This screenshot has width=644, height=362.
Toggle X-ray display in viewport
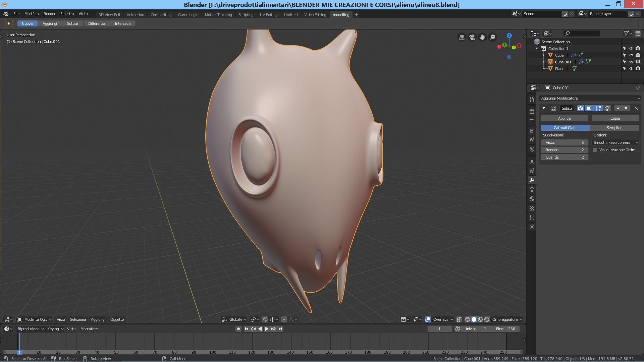point(459,319)
